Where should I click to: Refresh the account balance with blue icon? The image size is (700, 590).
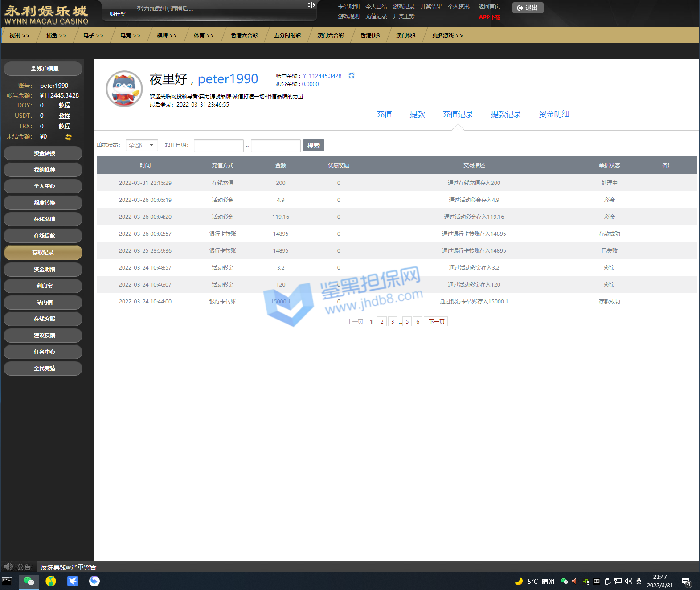click(352, 76)
